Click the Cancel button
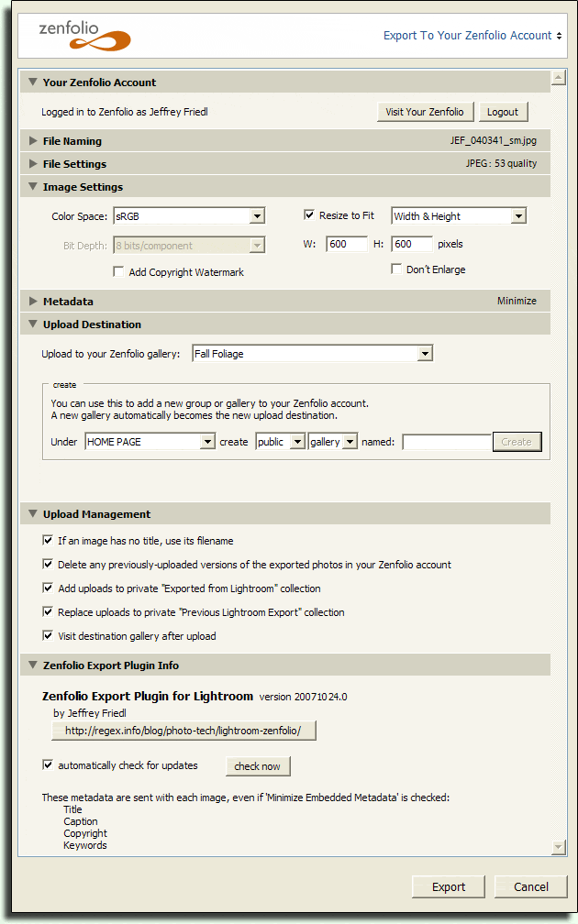This screenshot has height=924, width=578. pyautogui.click(x=531, y=886)
